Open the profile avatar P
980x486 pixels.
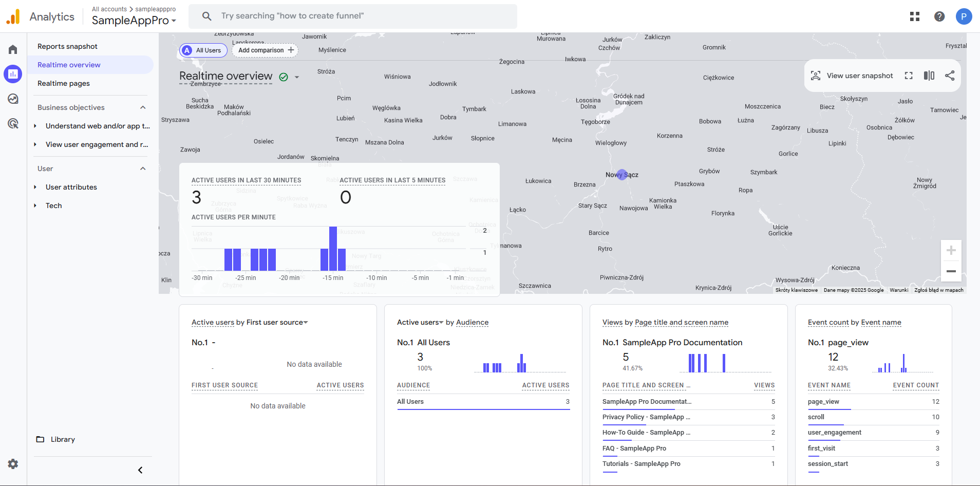click(x=964, y=16)
